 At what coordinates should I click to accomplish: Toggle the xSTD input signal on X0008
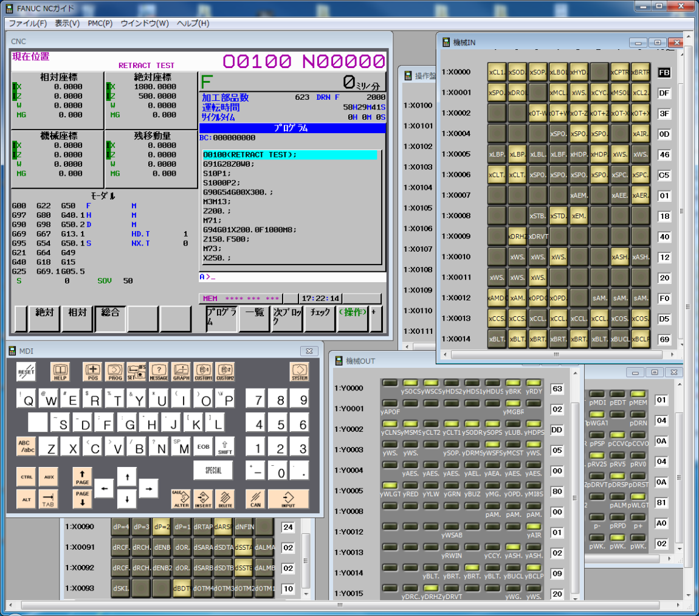tap(558, 216)
